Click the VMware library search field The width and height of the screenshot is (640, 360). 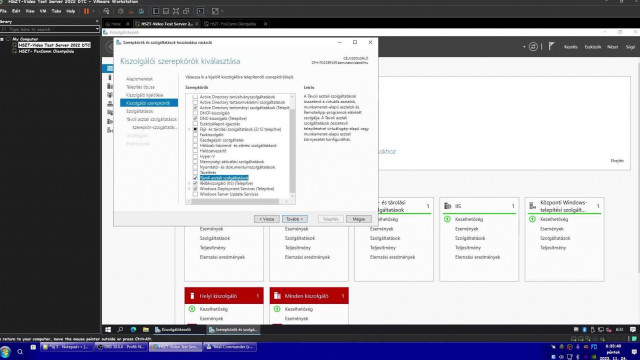(48, 29)
